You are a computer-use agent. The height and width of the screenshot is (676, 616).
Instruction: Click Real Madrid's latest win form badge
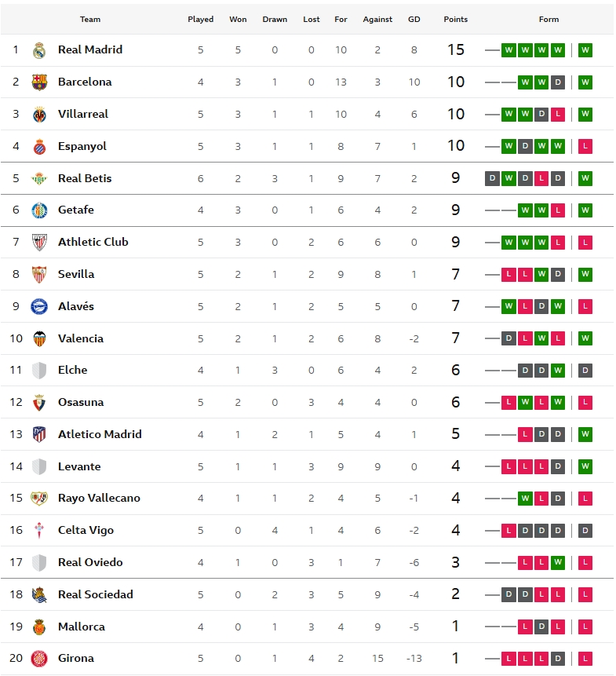(585, 50)
